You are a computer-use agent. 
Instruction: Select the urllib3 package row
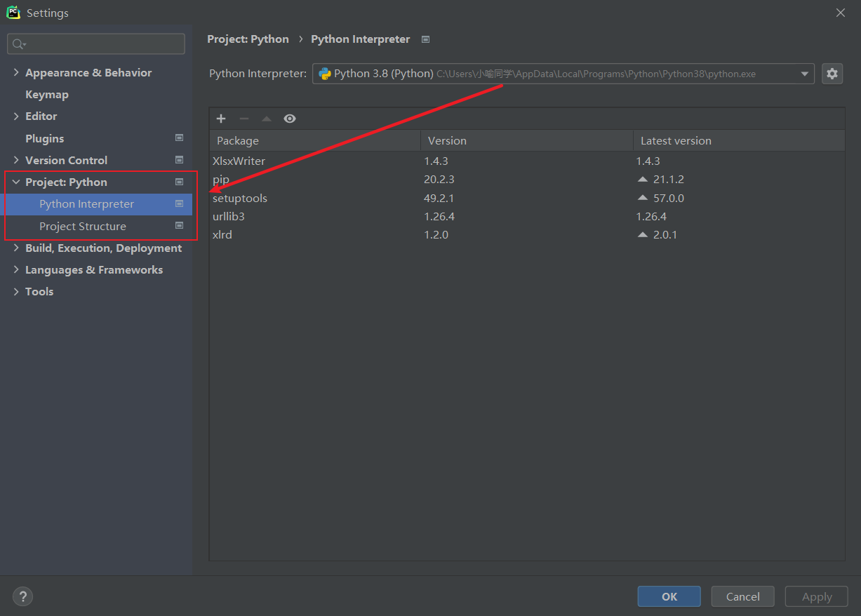(x=527, y=216)
